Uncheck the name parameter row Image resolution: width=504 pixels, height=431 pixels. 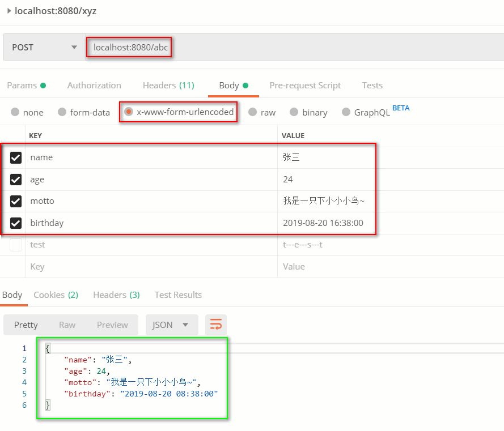click(15, 157)
